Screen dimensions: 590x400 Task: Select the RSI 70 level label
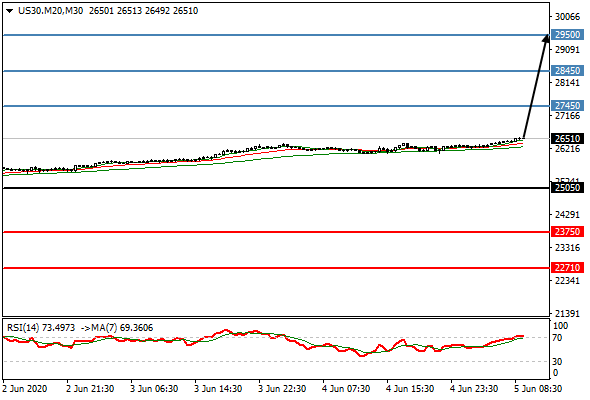pyautogui.click(x=557, y=338)
